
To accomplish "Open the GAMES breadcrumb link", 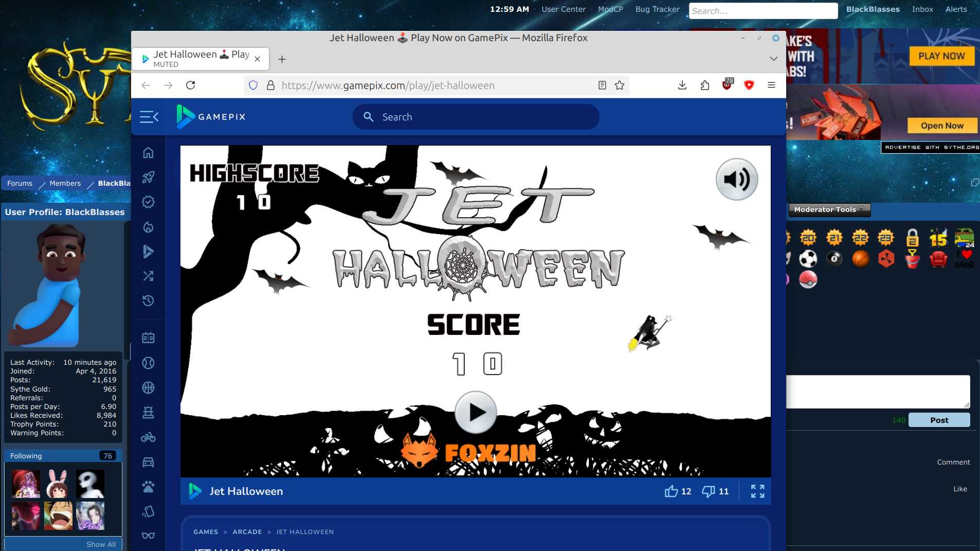I will (206, 532).
